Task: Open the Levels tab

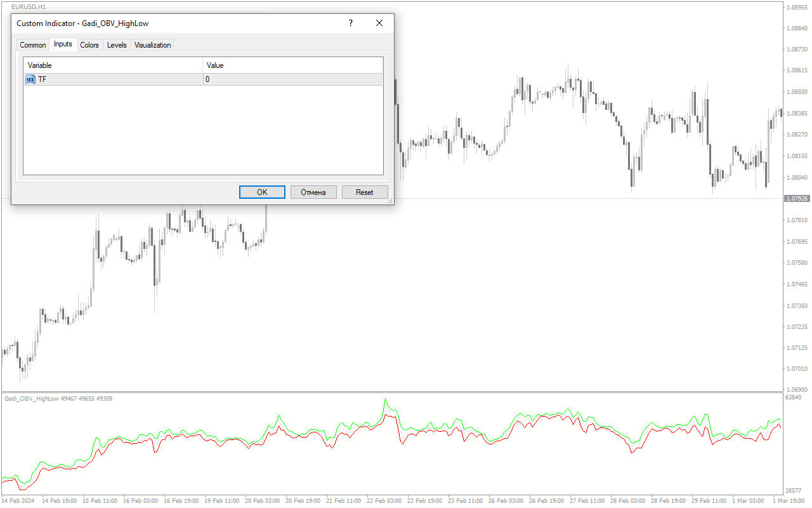Action: tap(117, 45)
